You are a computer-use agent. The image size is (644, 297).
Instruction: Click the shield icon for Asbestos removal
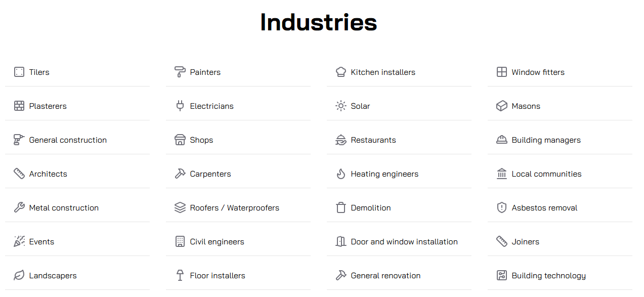501,207
